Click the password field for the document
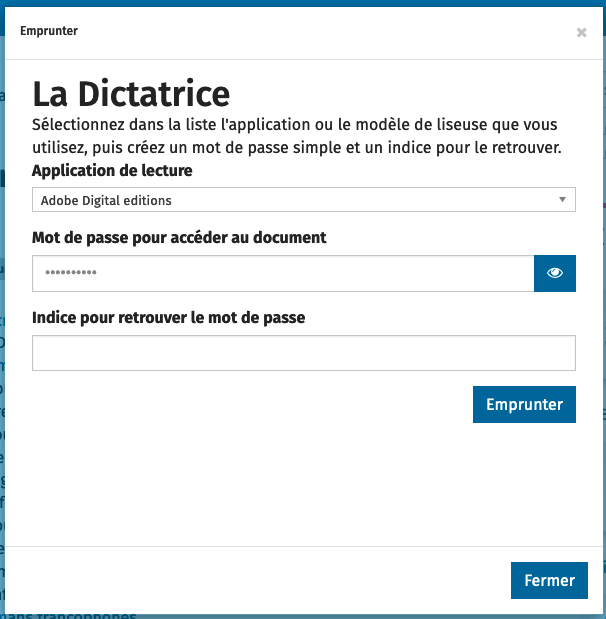The height and width of the screenshot is (619, 606). pyautogui.click(x=283, y=273)
